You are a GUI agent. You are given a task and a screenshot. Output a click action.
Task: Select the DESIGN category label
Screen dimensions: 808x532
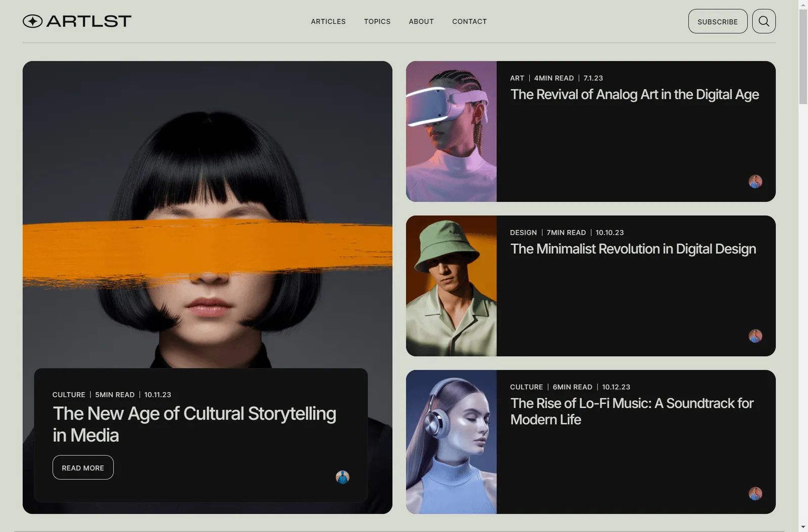523,233
